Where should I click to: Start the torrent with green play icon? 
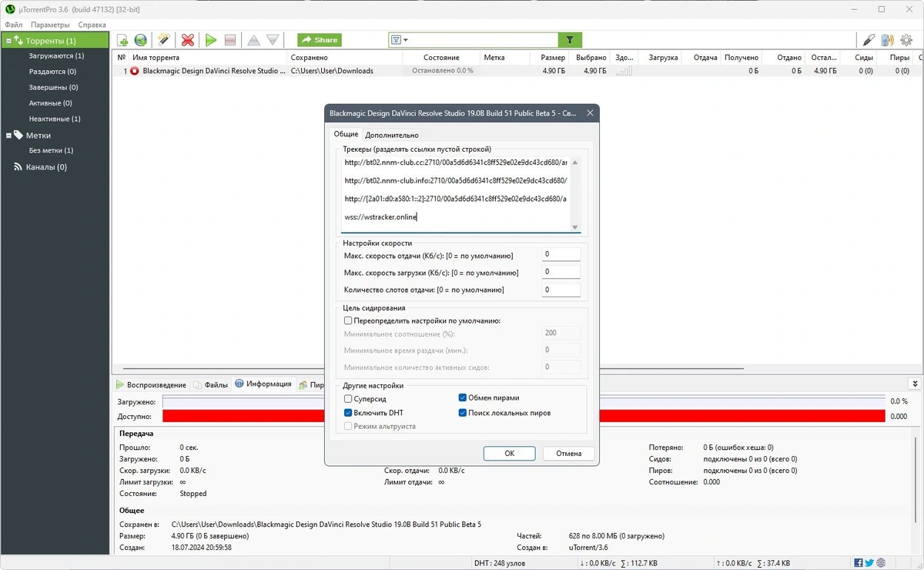[210, 40]
